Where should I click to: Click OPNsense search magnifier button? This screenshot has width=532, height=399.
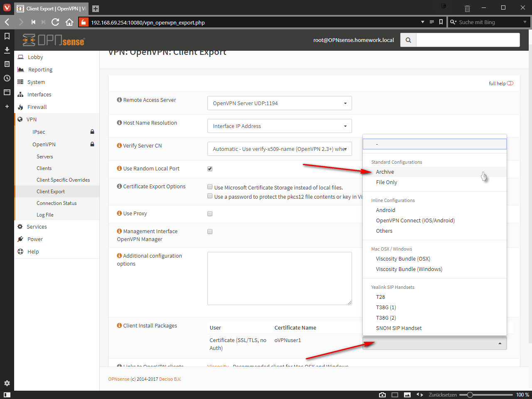(x=408, y=40)
